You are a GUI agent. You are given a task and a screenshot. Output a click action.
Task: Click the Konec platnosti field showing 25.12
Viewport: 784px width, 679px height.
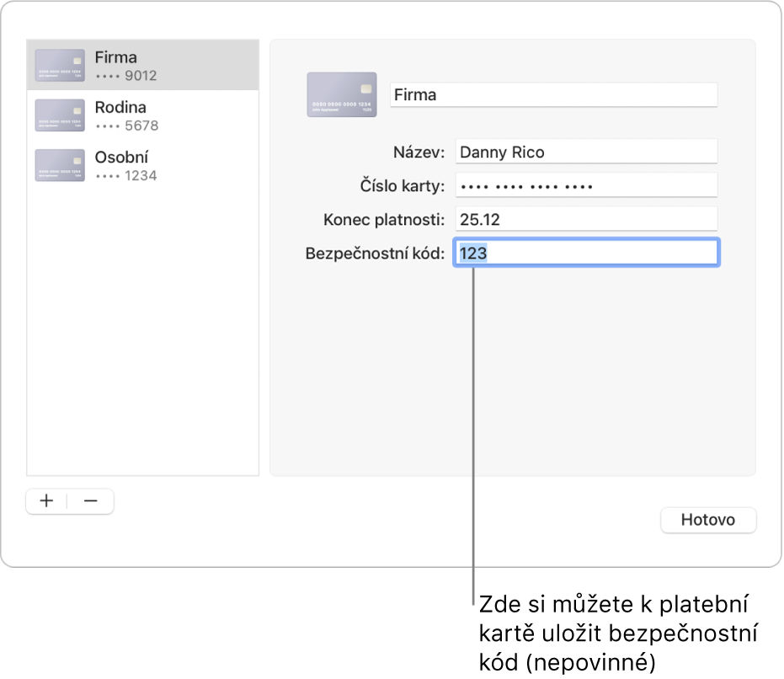coord(586,219)
